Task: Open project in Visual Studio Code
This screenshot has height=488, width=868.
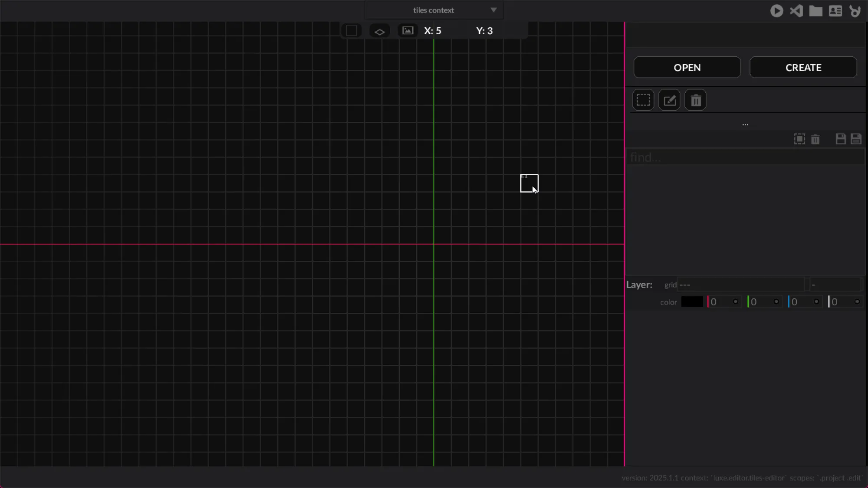Action: tap(796, 11)
